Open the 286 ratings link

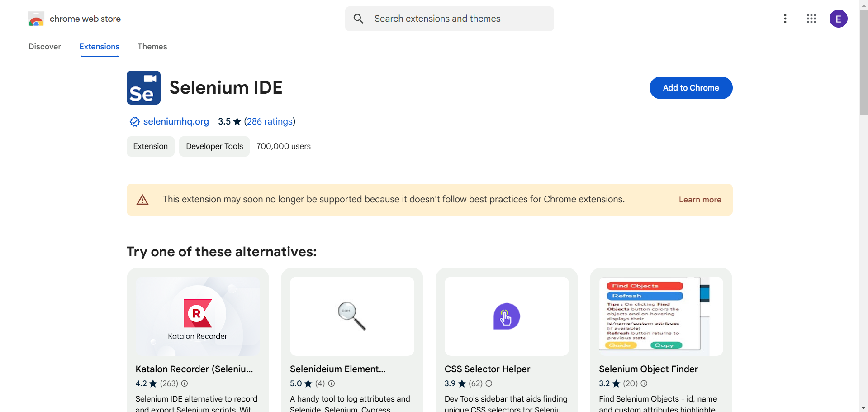tap(270, 121)
